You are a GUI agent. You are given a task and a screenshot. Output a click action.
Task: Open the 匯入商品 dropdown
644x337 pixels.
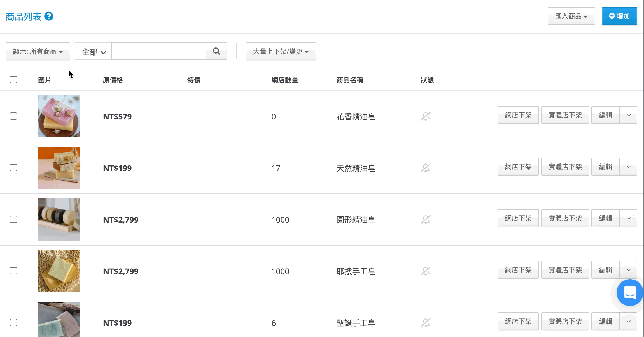[571, 16]
